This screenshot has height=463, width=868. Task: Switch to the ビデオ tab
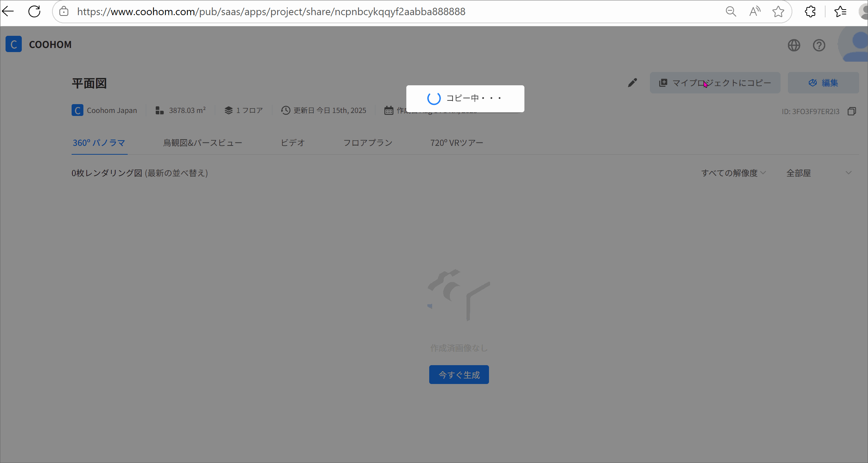[293, 143]
